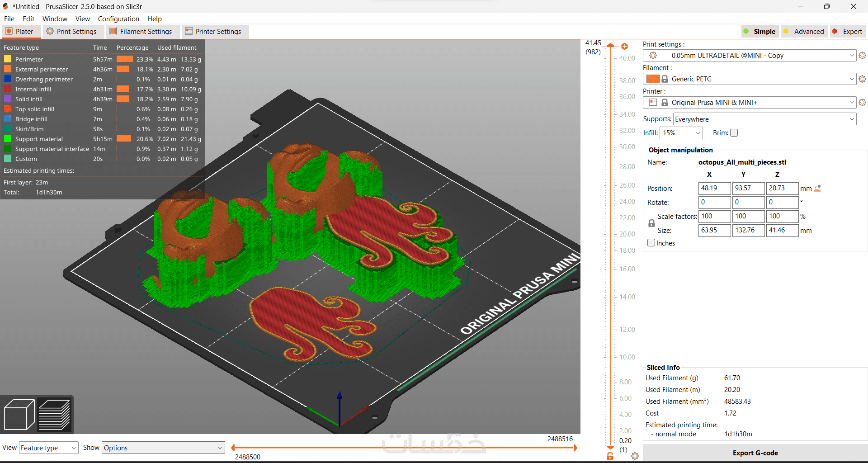Hide the Overhang perimeter feature

pos(8,79)
